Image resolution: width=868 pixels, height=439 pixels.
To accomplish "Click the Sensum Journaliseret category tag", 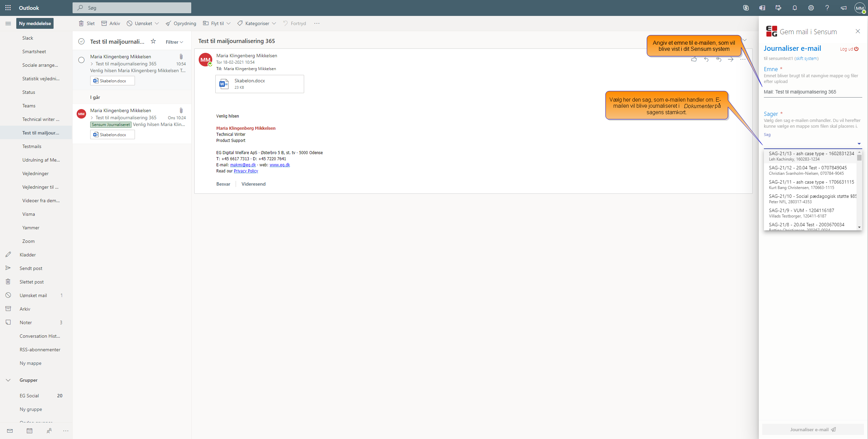I will (111, 125).
